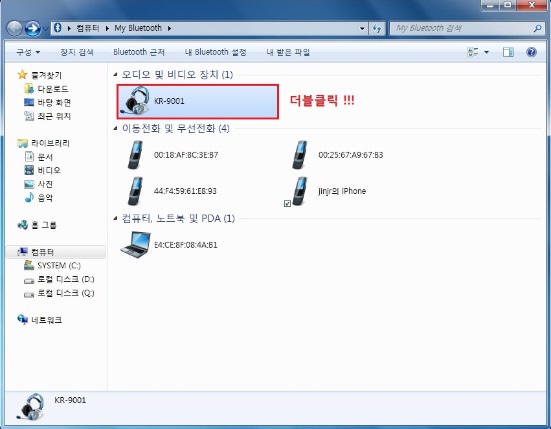Image resolution: width=551 pixels, height=429 pixels.
Task: Open the help icon
Action: 531,52
